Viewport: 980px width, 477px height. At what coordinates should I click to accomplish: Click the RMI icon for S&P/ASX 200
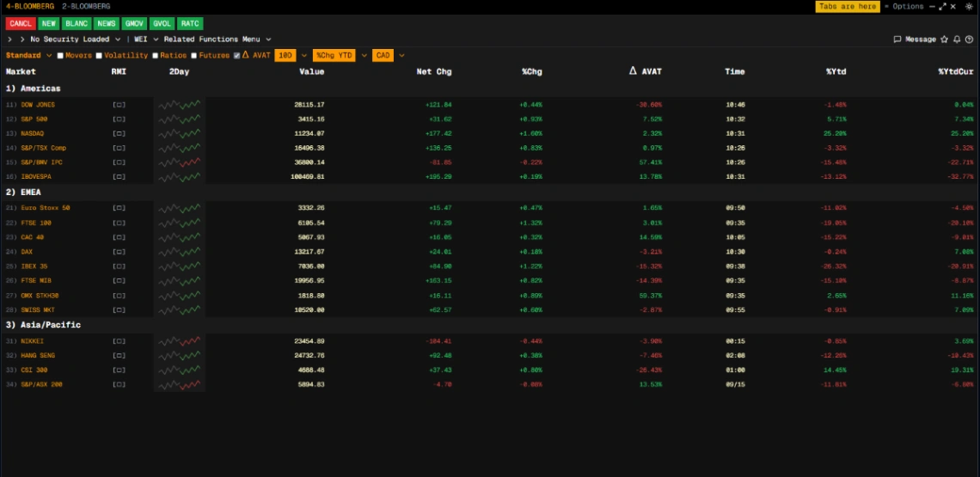click(119, 384)
